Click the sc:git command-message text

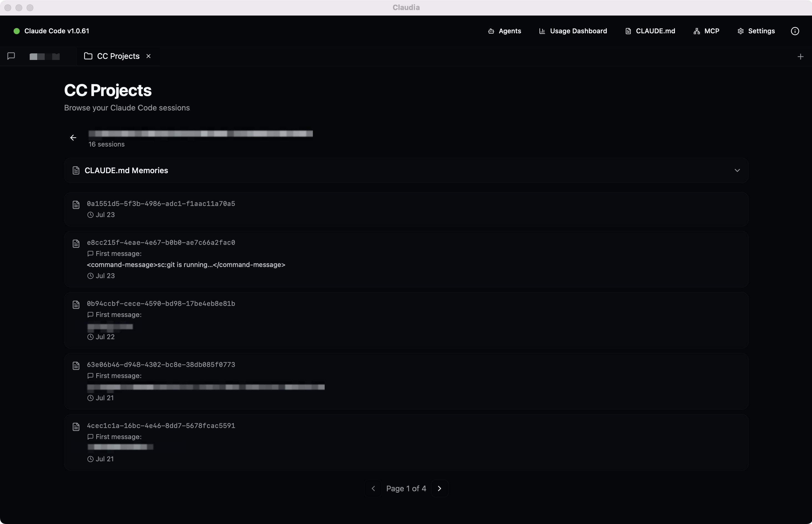tap(186, 265)
